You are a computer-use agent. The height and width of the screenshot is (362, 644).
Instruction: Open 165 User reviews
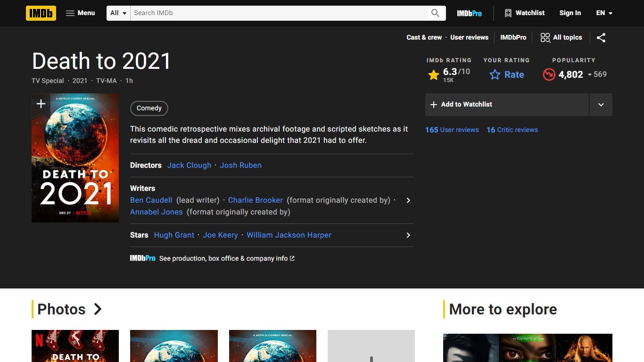(x=452, y=130)
